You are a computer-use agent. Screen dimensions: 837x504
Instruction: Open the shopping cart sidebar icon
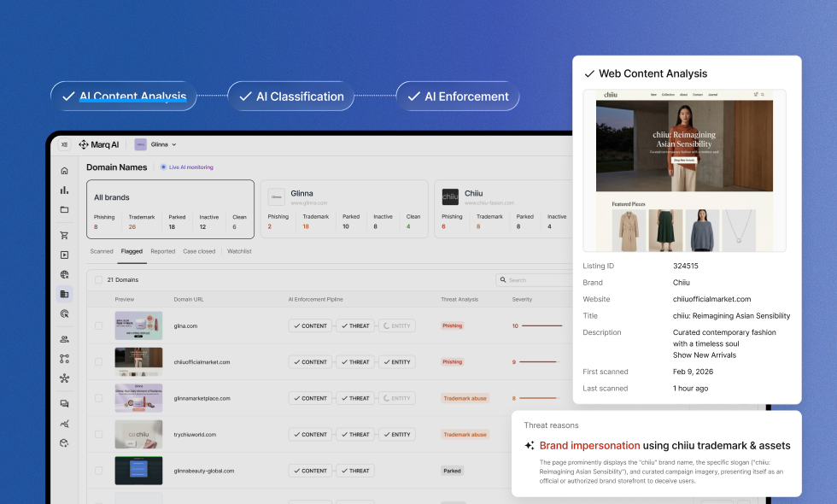pos(65,236)
